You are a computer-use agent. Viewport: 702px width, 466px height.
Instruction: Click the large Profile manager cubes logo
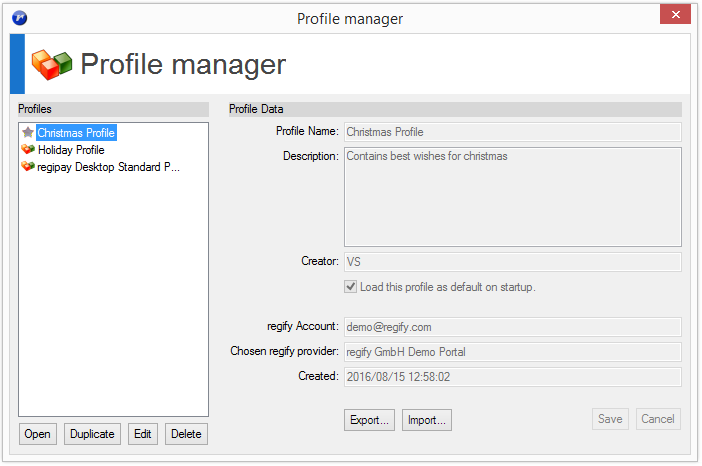point(52,64)
